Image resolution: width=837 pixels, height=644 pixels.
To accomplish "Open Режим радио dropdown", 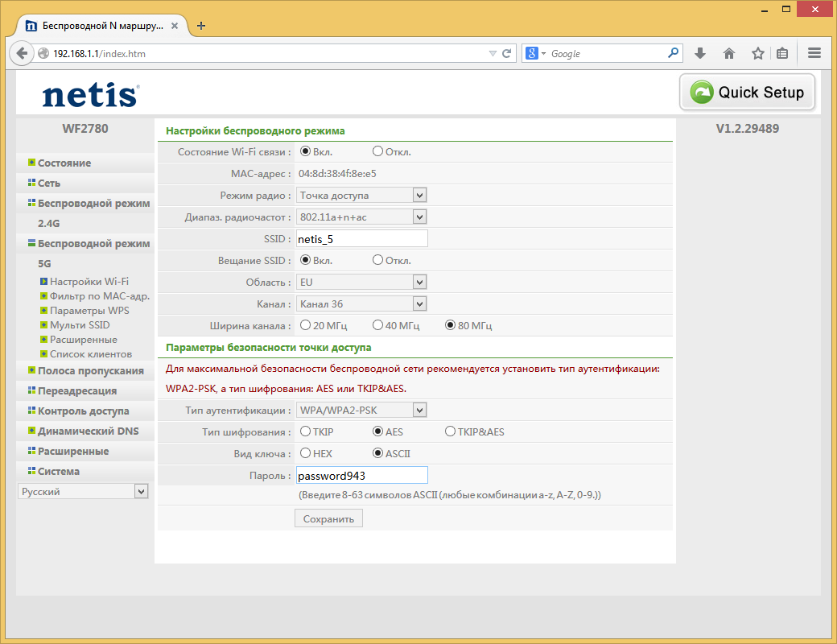I will [361, 196].
